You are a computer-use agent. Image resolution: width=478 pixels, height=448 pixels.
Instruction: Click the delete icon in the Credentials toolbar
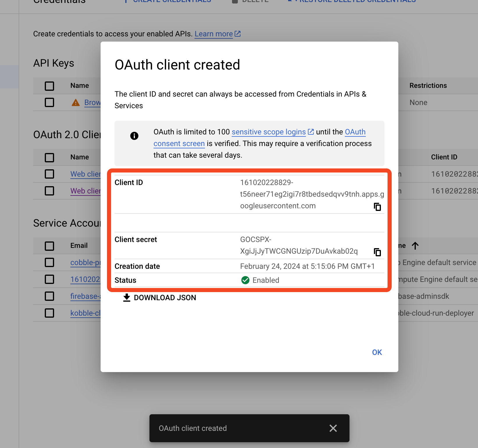(234, 1)
